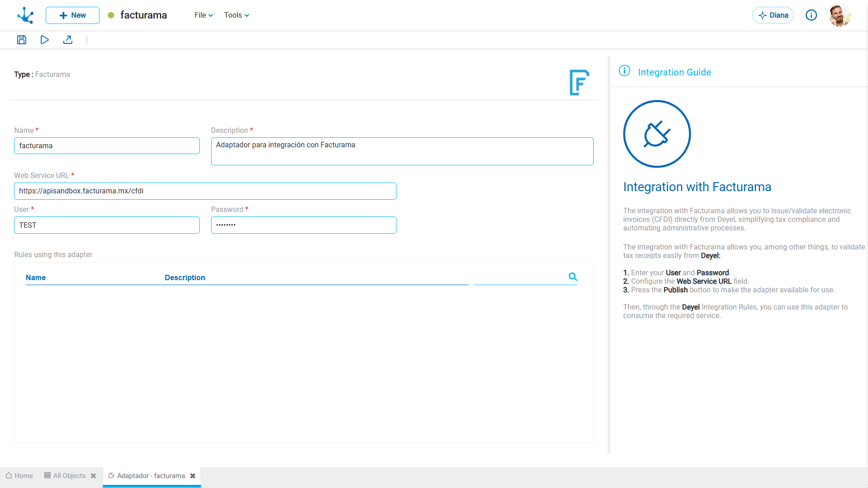Click the save disk icon
This screenshot has width=868, height=488.
22,40
